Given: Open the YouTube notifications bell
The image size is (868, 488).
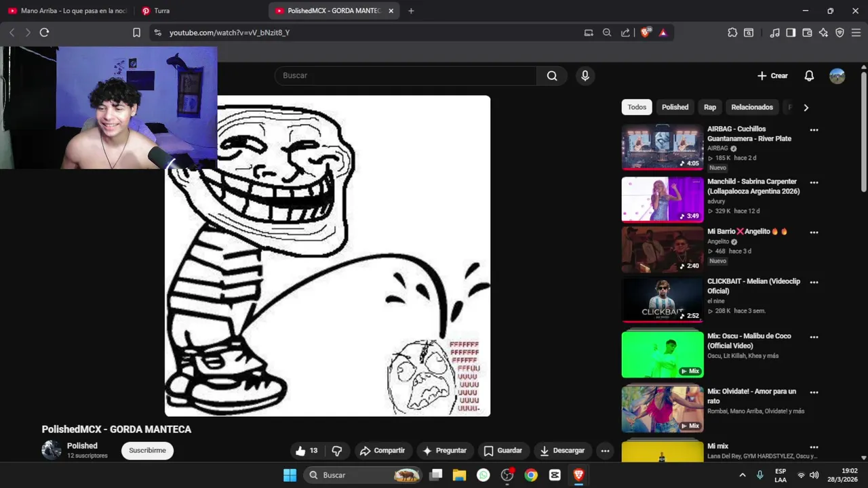Looking at the screenshot, I should point(809,76).
